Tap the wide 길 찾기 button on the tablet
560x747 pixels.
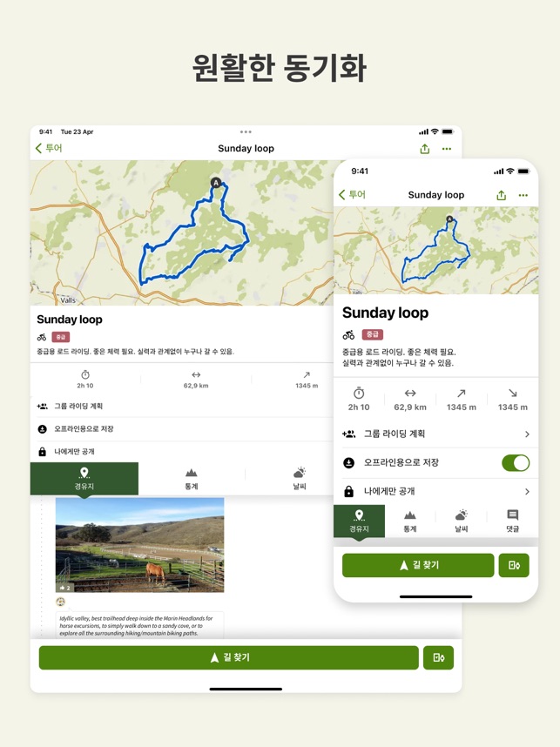pyautogui.click(x=229, y=658)
